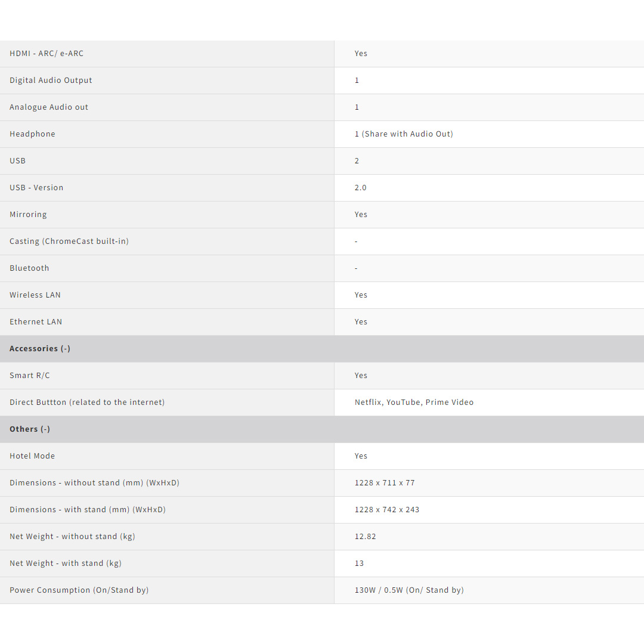Click the HDMI - ARC/ e-ARC row label
644x644 pixels.
pos(47,53)
